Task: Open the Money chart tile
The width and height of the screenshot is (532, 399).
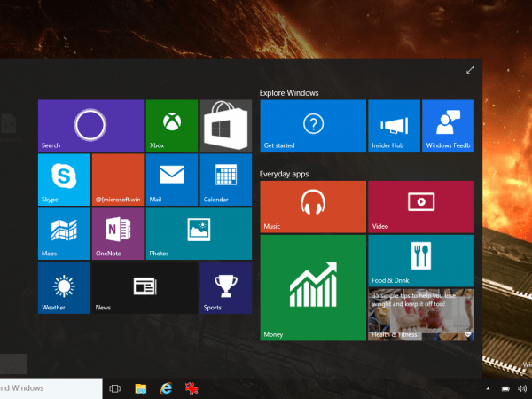Action: (x=313, y=287)
